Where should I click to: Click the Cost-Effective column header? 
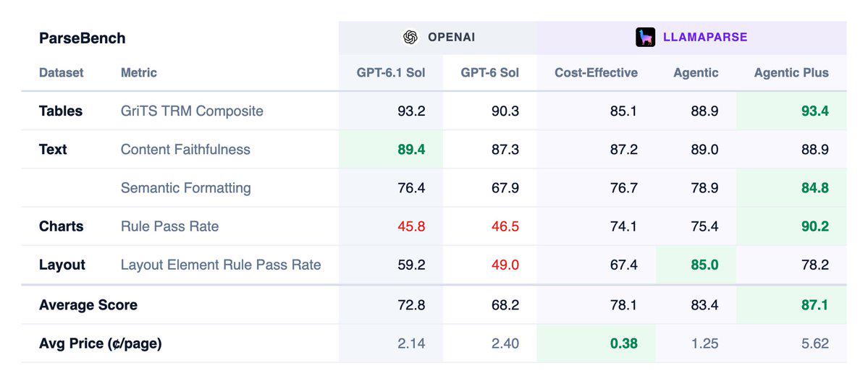point(597,72)
